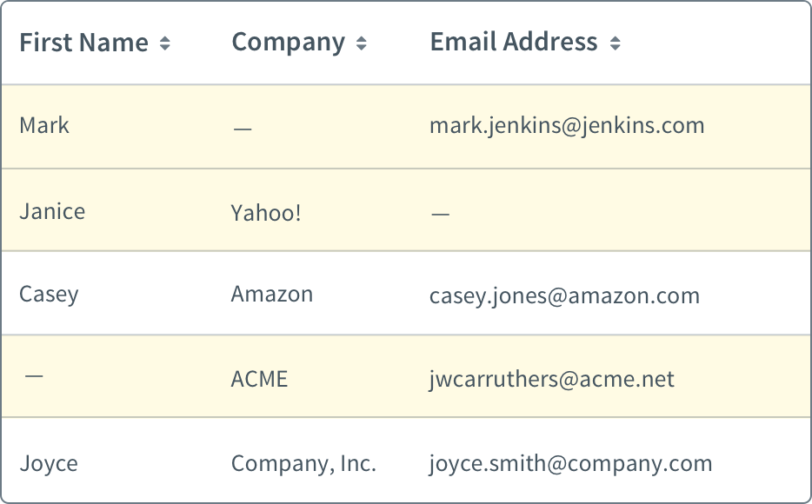The image size is (812, 504).
Task: Click the Company column sort icon
Action: coord(362,43)
